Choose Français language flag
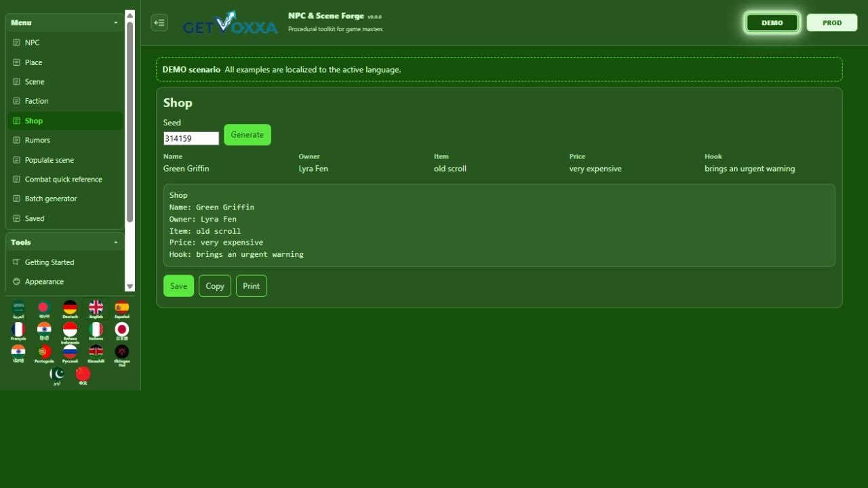 pos(18,331)
